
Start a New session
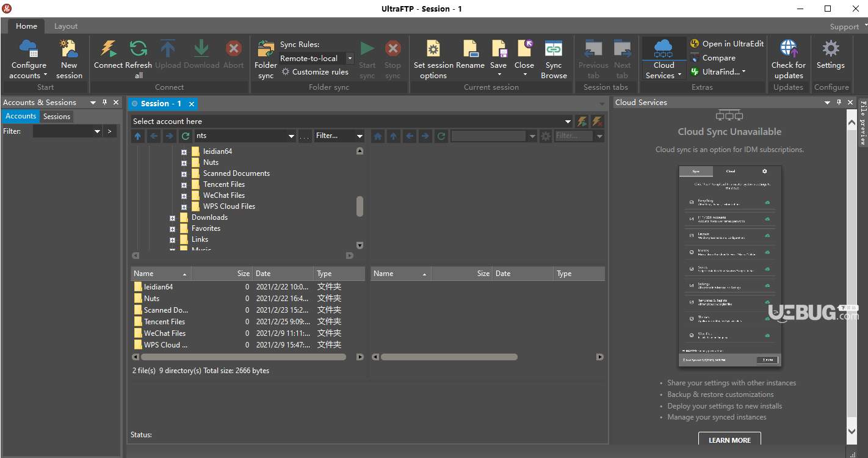[x=69, y=59]
